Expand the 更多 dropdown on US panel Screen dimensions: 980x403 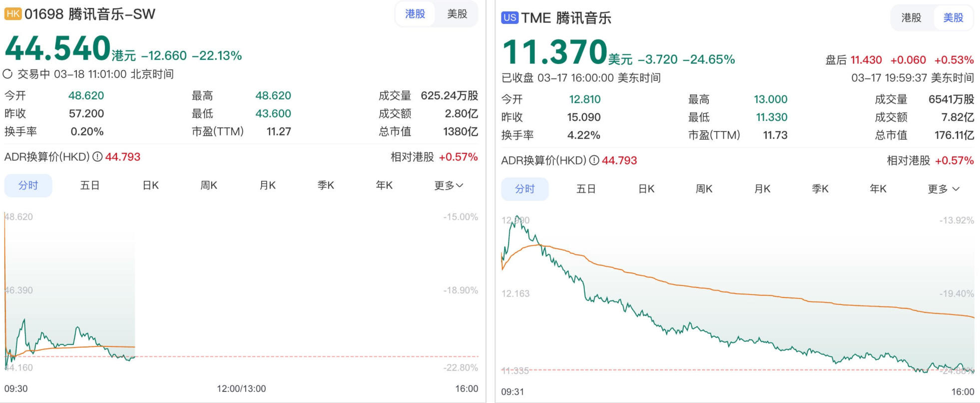tap(943, 188)
